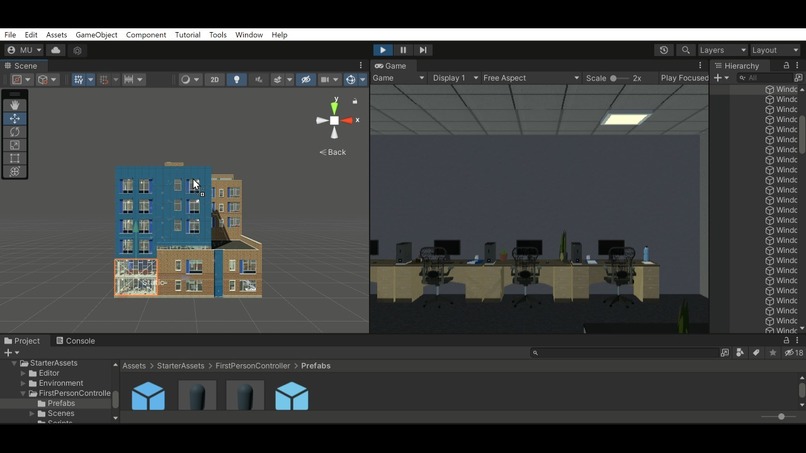806x453 pixels.
Task: Toggle scene lighting bulb
Action: click(236, 80)
